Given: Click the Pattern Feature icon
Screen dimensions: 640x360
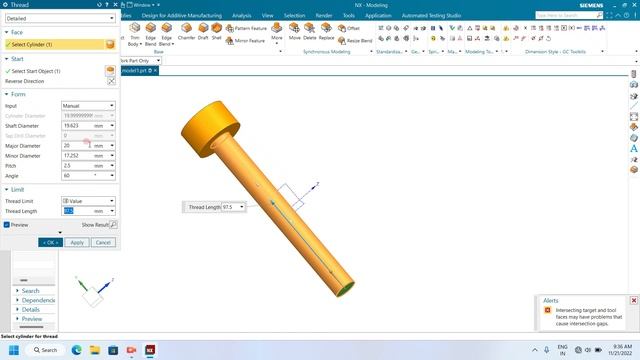Looking at the screenshot, I should click(x=230, y=28).
